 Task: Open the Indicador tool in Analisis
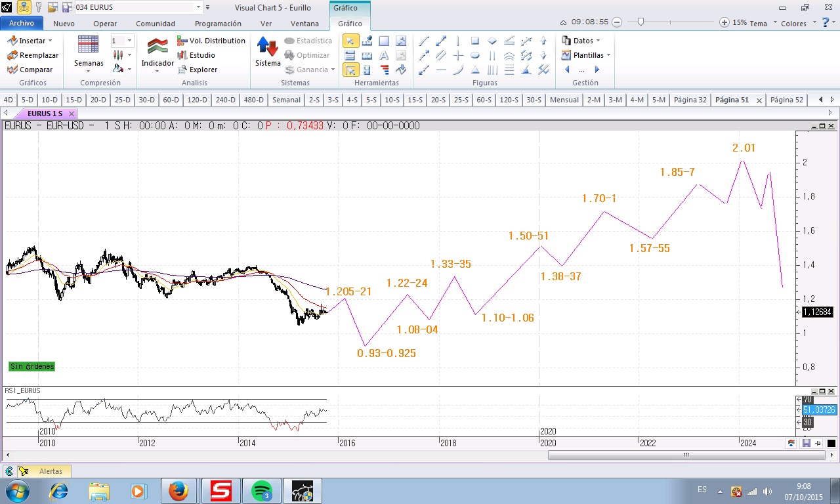coord(157,52)
